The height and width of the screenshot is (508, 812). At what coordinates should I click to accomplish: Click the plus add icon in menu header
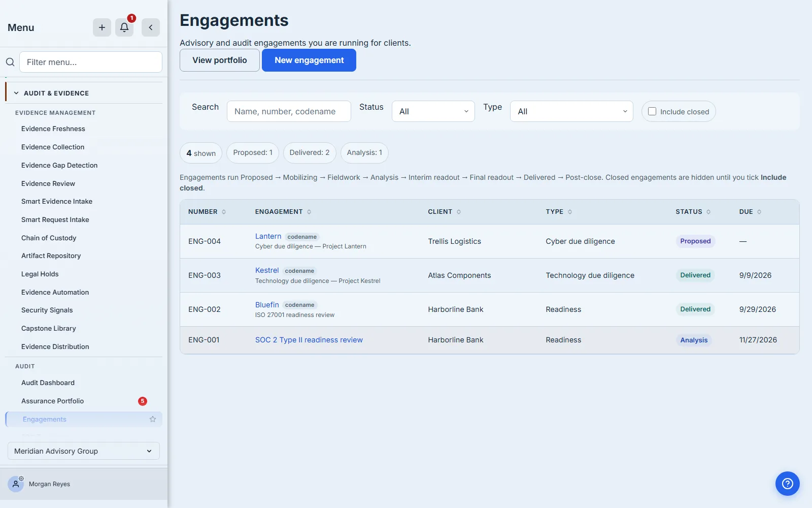coord(102,27)
